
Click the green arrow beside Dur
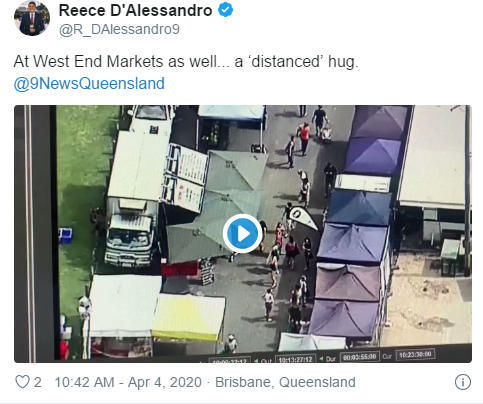pyautogui.click(x=321, y=358)
